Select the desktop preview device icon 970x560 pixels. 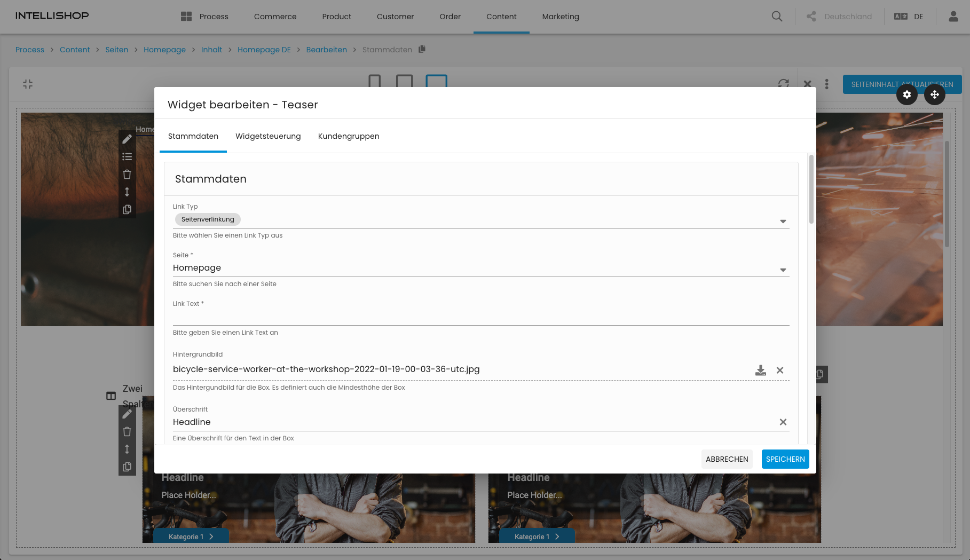click(436, 81)
